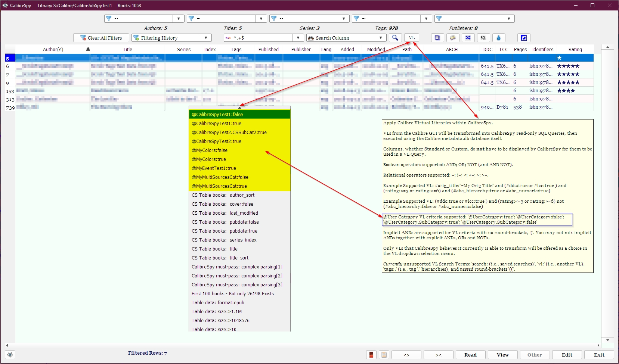Select @CalibreSpyTest1:true menu entry
Screen dimensions: 619x364
click(240, 124)
